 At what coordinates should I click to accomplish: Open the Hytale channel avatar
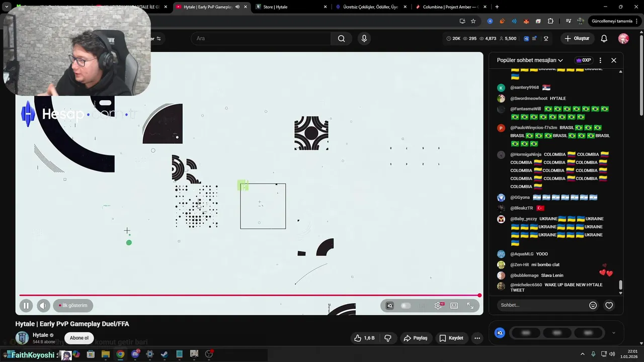[x=22, y=338]
